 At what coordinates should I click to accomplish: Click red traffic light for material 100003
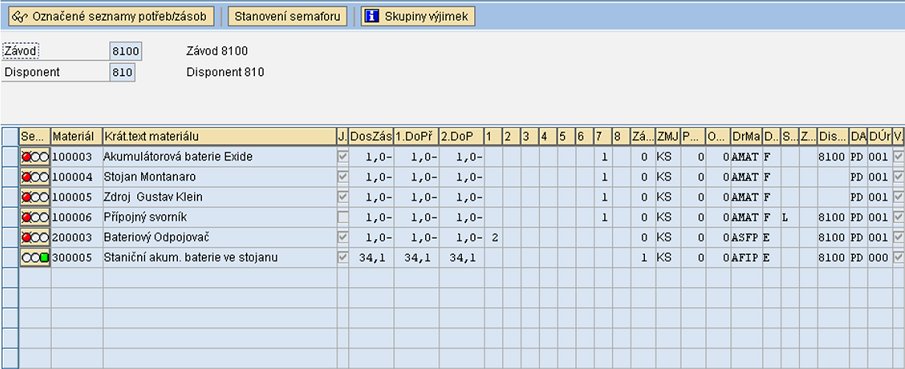click(x=26, y=157)
